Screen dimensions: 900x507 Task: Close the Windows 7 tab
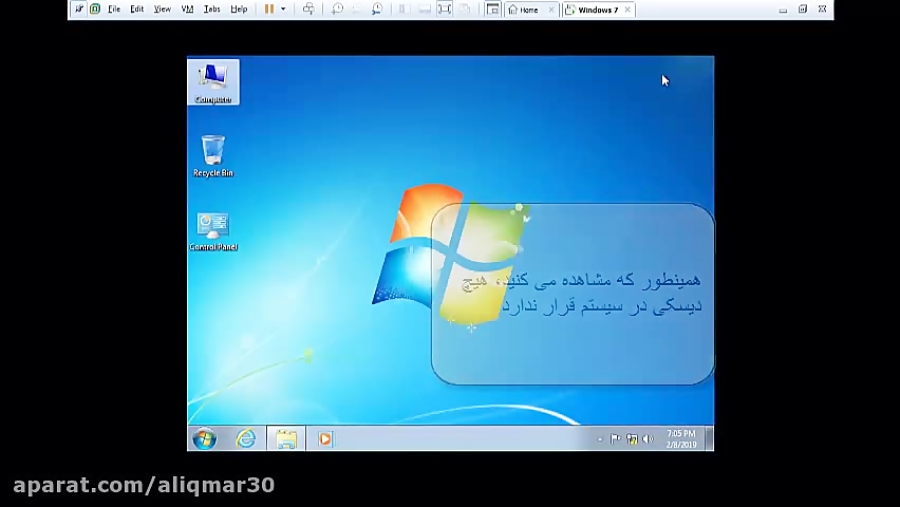pos(626,9)
